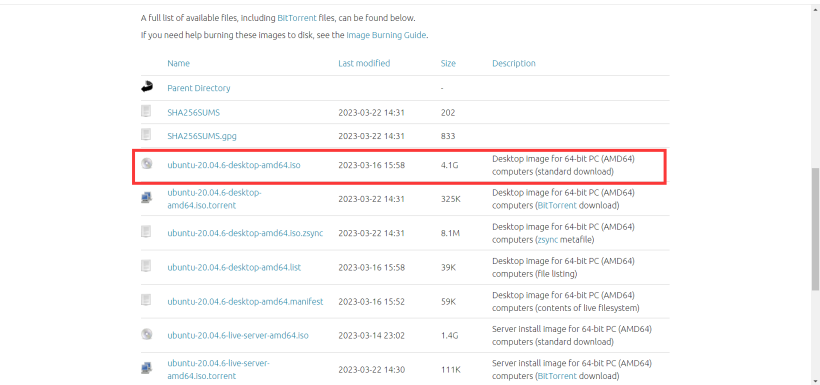Open the SHA256SUMS.gpg file link
The width and height of the screenshot is (820, 385).
pos(202,136)
